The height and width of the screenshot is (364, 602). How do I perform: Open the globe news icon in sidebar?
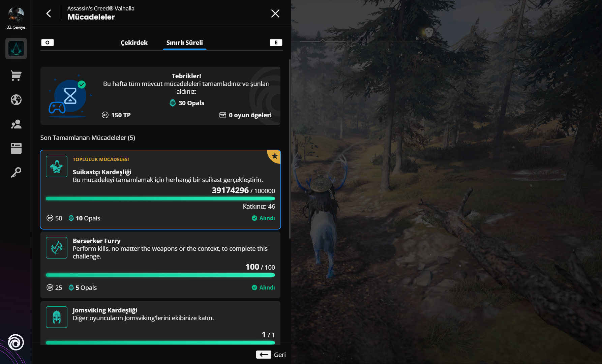click(16, 100)
